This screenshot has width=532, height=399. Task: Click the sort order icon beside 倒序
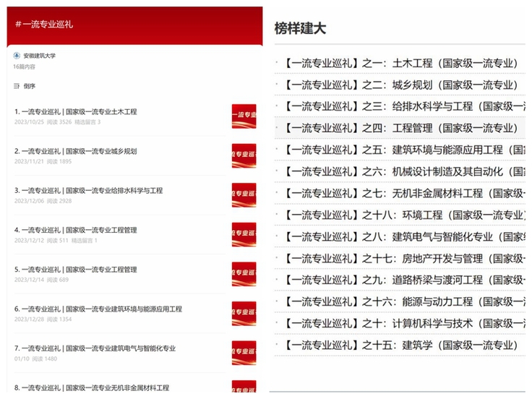click(x=17, y=86)
